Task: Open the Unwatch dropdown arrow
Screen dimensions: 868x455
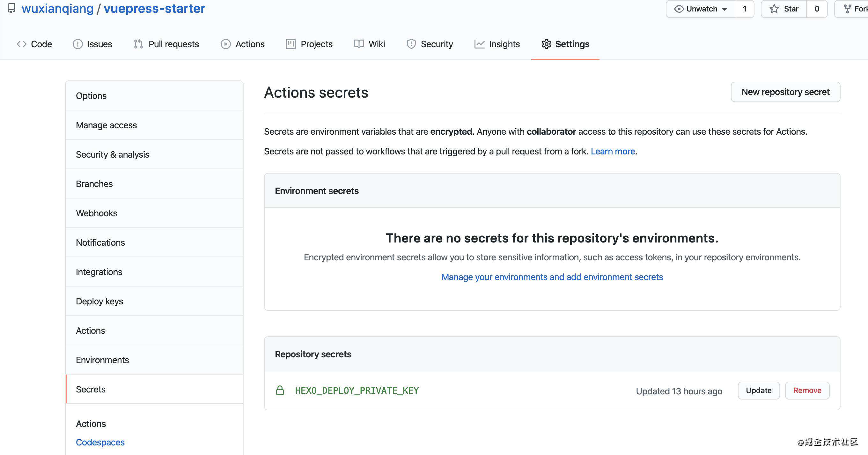Action: [x=724, y=10]
